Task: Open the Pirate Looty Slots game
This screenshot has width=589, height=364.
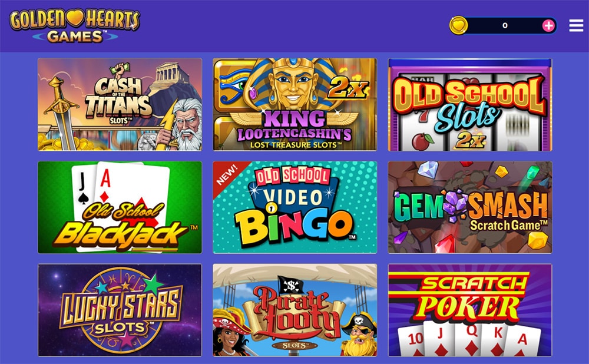Action: pyautogui.click(x=295, y=310)
